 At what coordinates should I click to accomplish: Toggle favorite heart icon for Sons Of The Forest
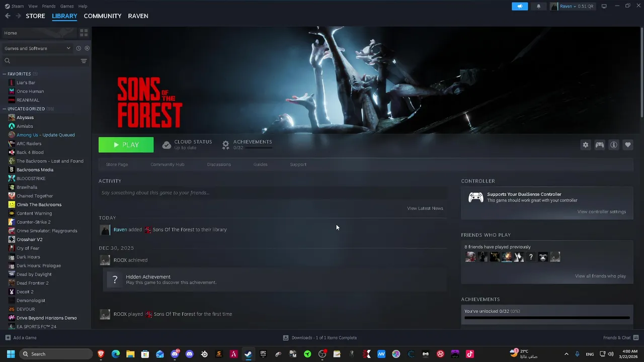click(628, 145)
